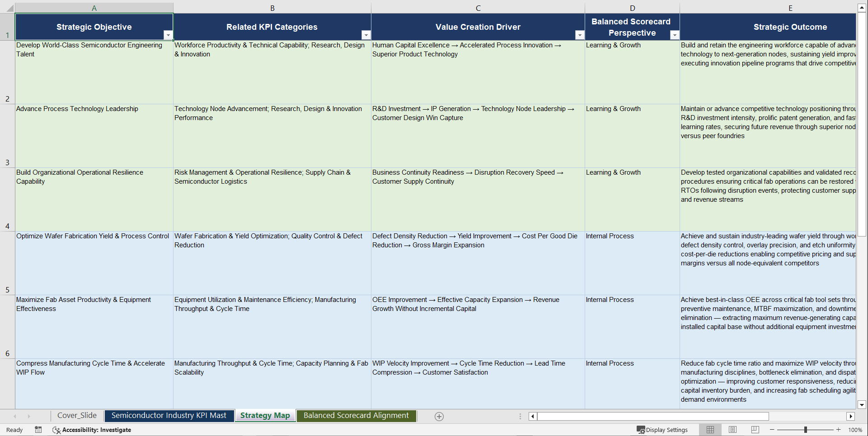Click the zoom slider handle
This screenshot has height=436, width=868.
[806, 430]
